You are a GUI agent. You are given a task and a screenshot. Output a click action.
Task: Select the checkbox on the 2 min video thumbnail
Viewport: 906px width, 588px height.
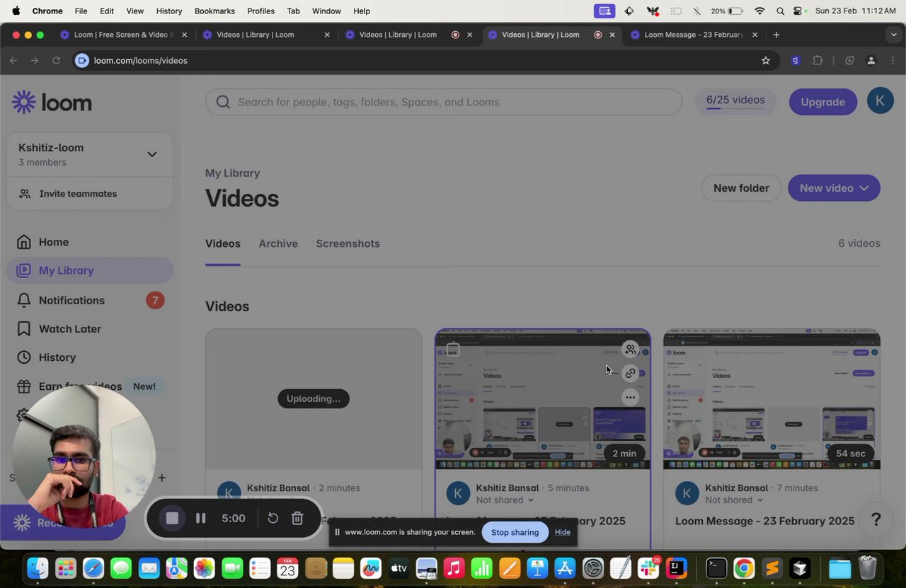pos(453,350)
